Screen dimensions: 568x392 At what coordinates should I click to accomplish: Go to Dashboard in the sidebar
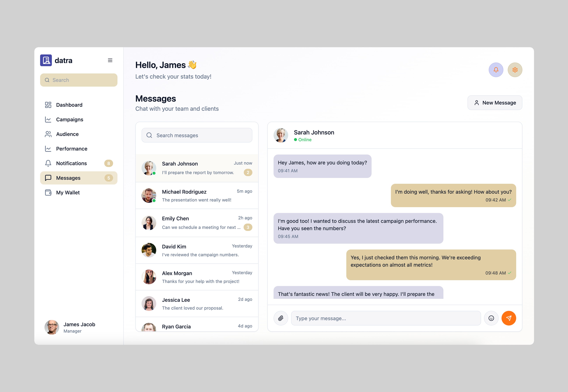pos(69,105)
